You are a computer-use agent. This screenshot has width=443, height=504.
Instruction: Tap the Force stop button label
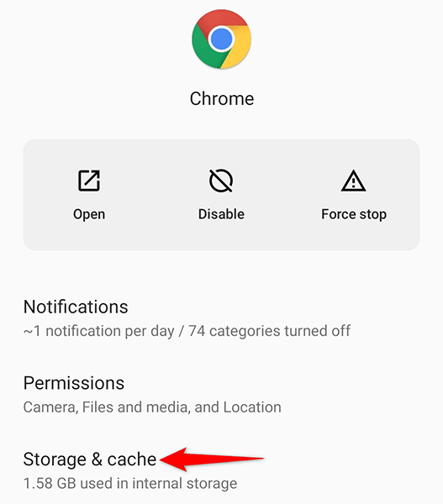(354, 214)
